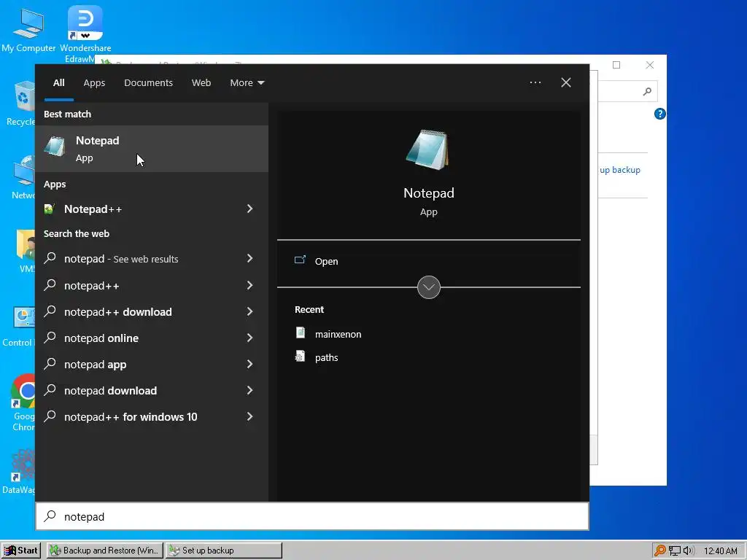
Task: Open the three-dot options menu in the search panel
Action: (x=535, y=82)
